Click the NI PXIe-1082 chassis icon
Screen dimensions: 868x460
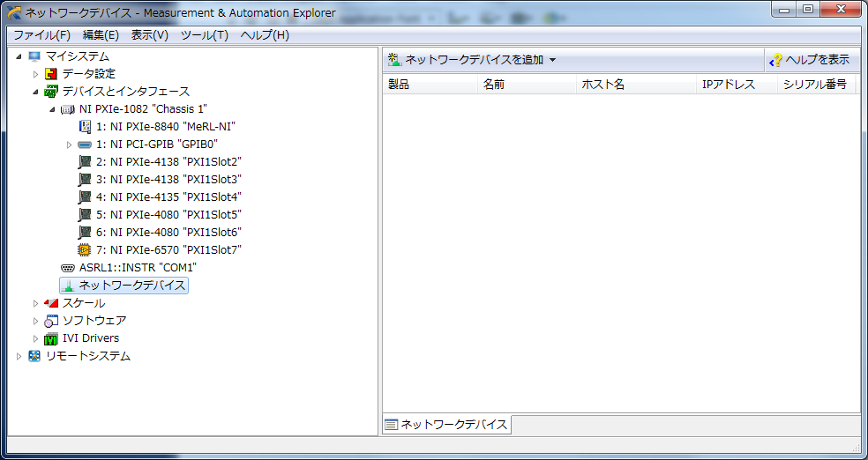click(68, 109)
